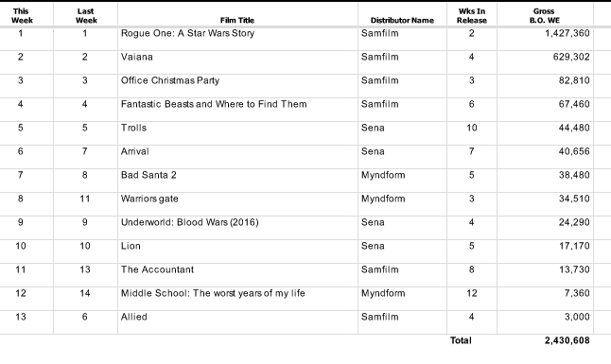Select the Distributor Name column header
The width and height of the screenshot is (611, 364).
[402, 20]
